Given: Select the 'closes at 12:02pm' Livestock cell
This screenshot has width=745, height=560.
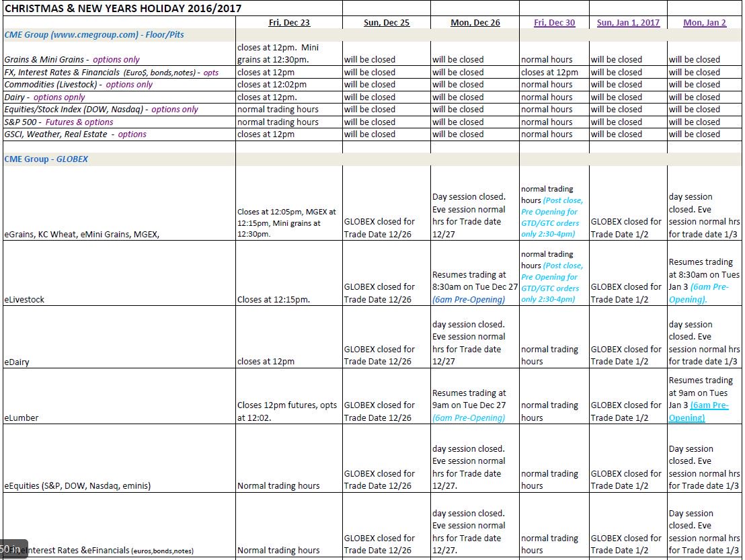Looking at the screenshot, I should pyautogui.click(x=289, y=85).
